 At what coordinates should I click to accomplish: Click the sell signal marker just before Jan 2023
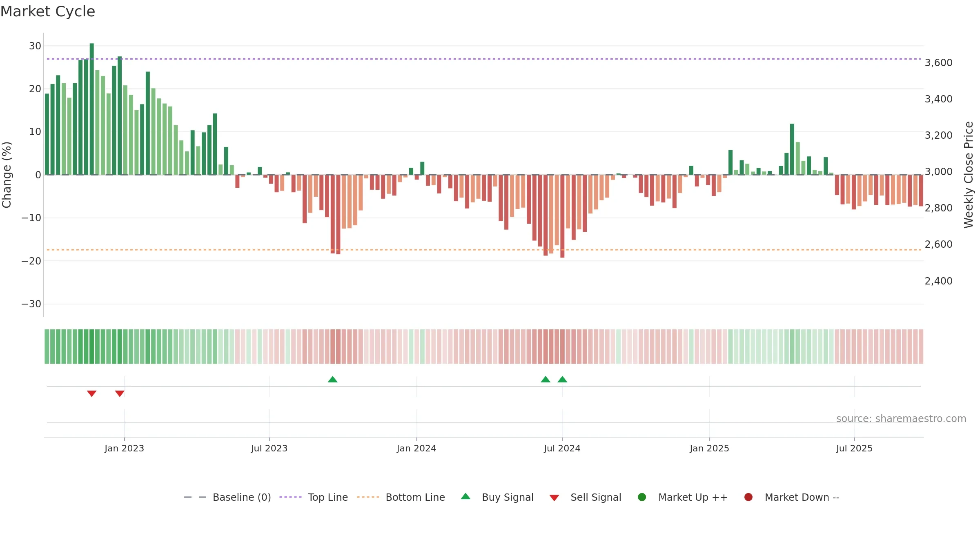pos(120,393)
